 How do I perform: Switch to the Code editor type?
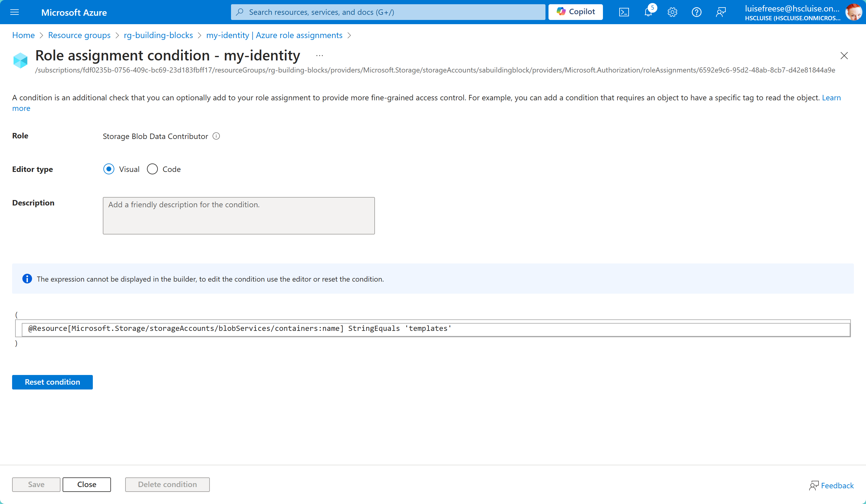coord(152,169)
